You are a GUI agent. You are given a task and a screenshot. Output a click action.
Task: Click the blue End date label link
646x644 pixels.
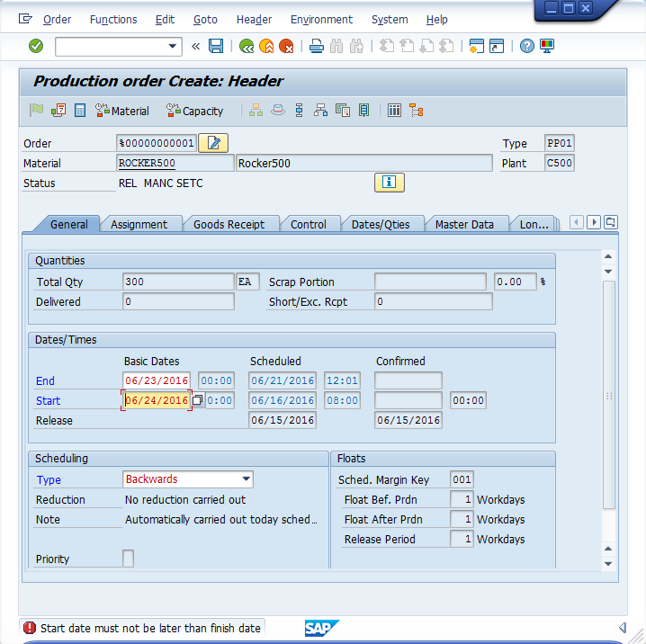point(45,380)
